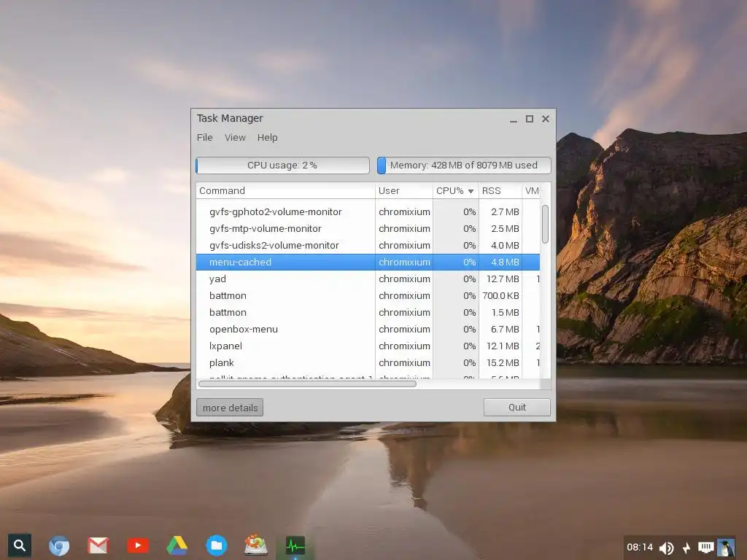Screen dimensions: 747x560
Task: Select the battmon process using 700.0 KB
Action: pyautogui.click(x=368, y=296)
